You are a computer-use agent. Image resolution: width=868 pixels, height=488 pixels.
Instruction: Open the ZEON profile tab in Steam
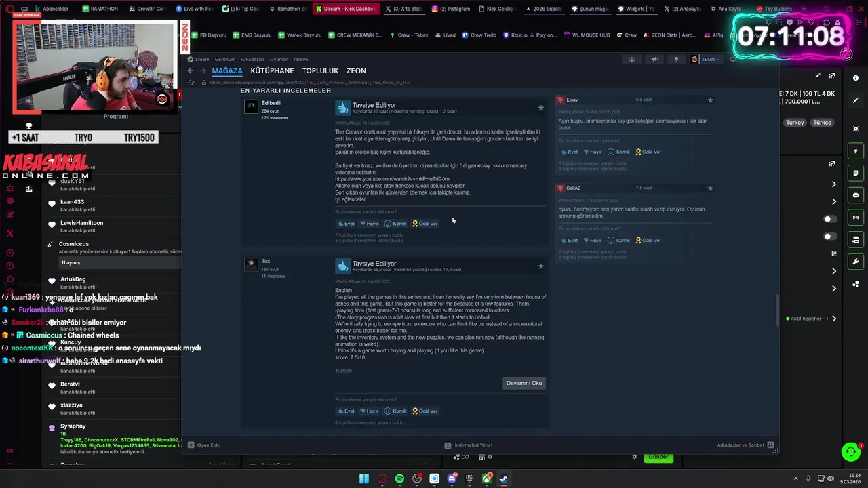point(356,70)
